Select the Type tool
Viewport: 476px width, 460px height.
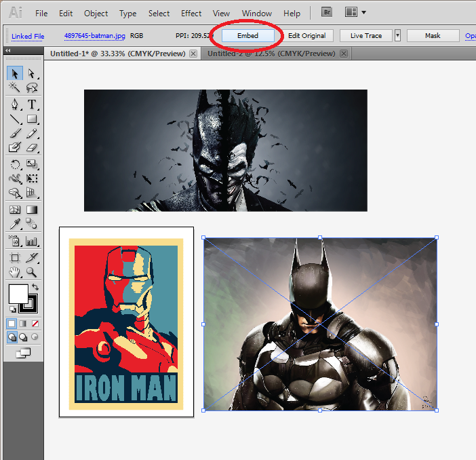point(32,104)
